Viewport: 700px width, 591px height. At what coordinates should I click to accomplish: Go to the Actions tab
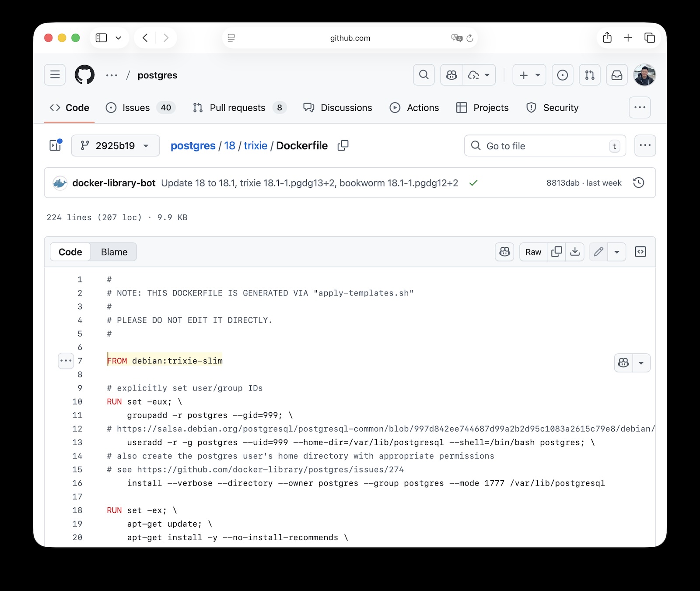coord(414,108)
